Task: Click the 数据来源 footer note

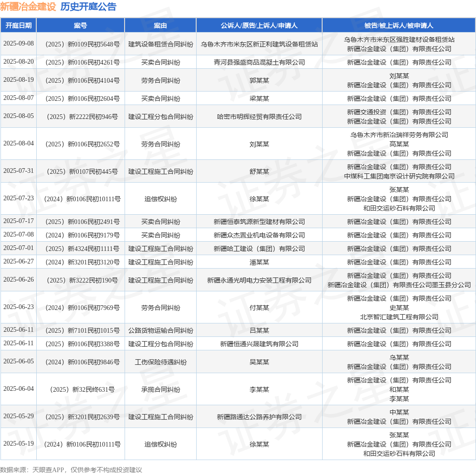Action: 71,470
